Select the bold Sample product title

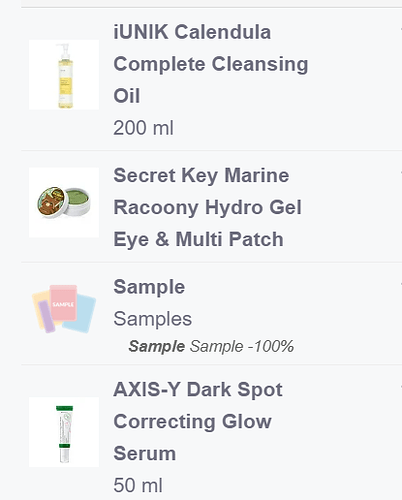149,287
